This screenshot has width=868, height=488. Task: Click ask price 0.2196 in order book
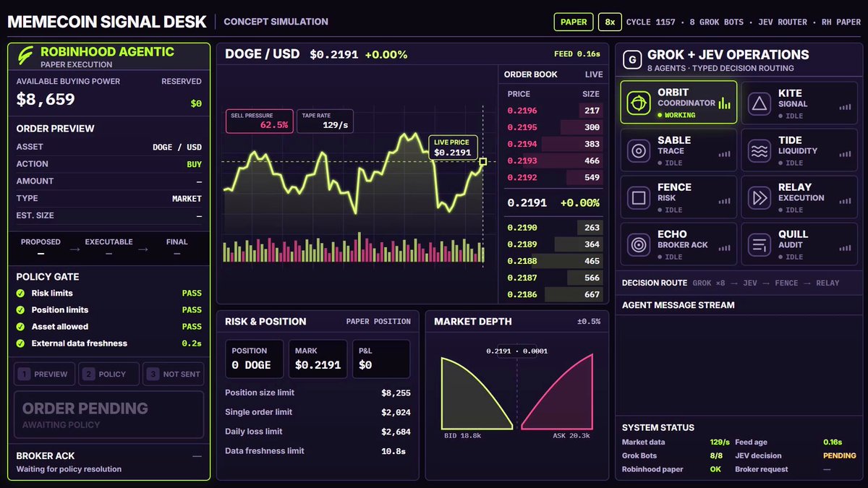(522, 111)
